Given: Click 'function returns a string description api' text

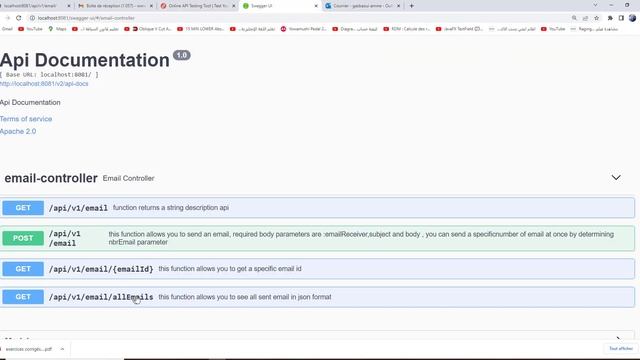Looking at the screenshot, I should point(171,208).
